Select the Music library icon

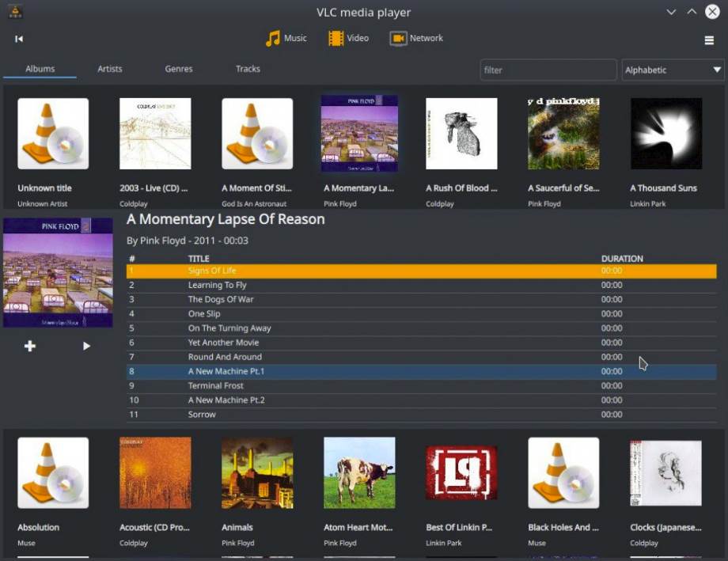pos(273,37)
